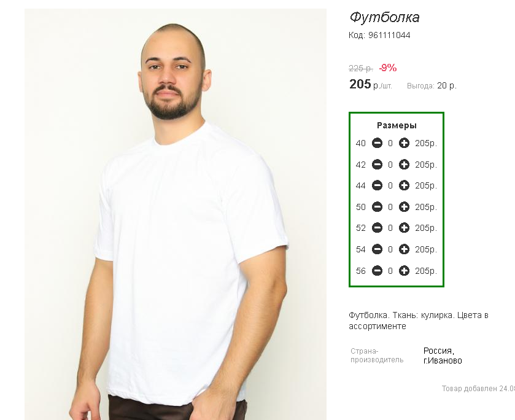This screenshot has width=515, height=420.
Task: Click plus icon next to size 54
Action: pos(404,249)
